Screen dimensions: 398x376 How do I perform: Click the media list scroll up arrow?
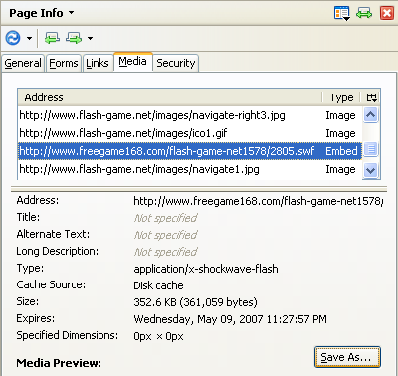(x=371, y=115)
